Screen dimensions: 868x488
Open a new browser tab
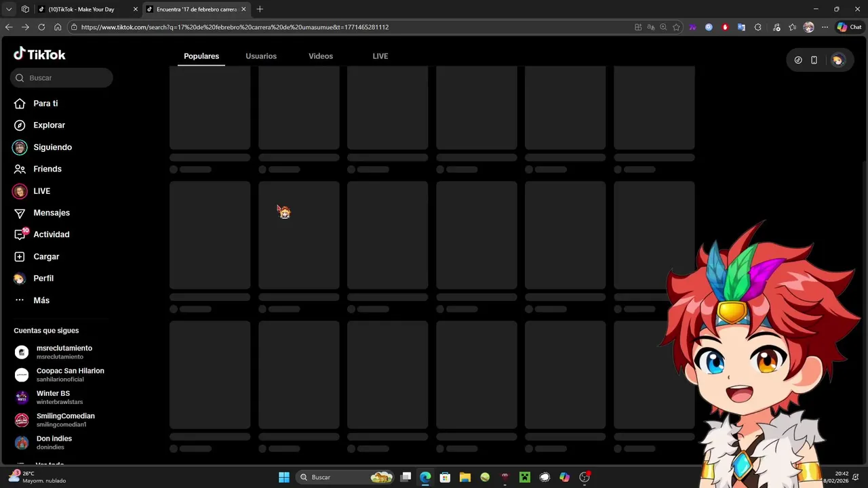pyautogui.click(x=260, y=9)
